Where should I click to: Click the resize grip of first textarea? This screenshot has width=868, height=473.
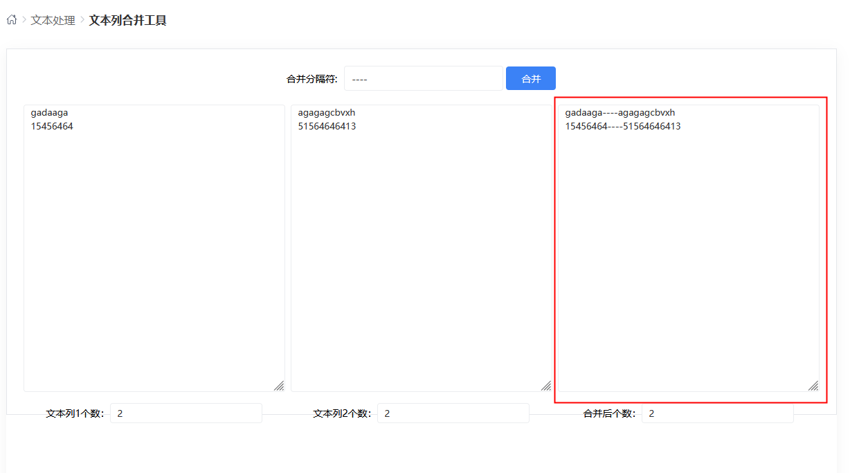tap(279, 386)
